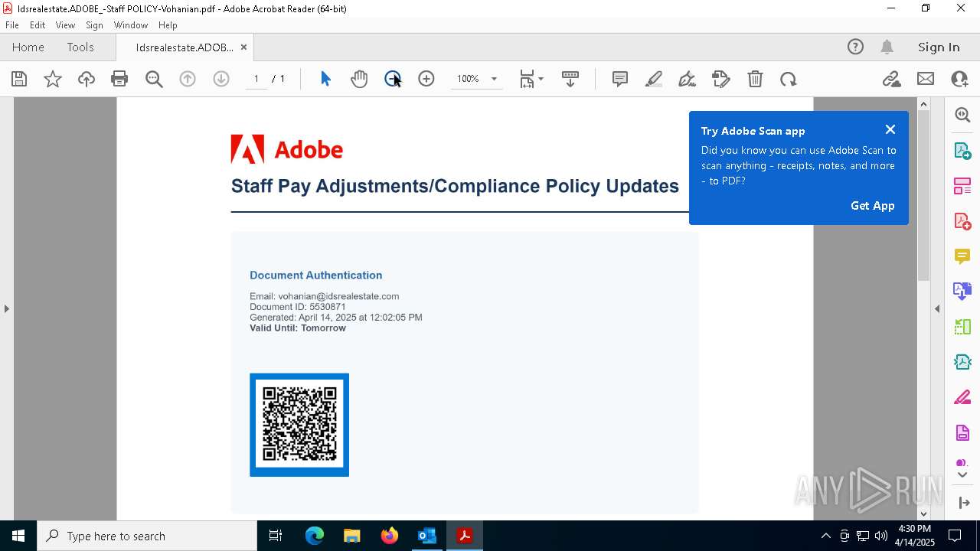Close the Idsrealestate document tab
This screenshot has width=980, height=551.
tap(243, 47)
